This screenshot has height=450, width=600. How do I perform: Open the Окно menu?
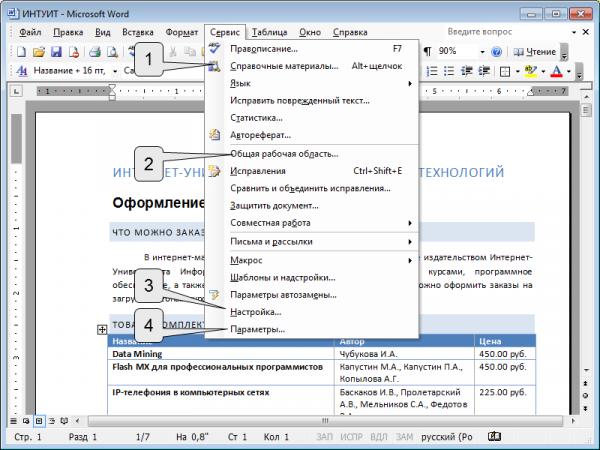coord(310,33)
